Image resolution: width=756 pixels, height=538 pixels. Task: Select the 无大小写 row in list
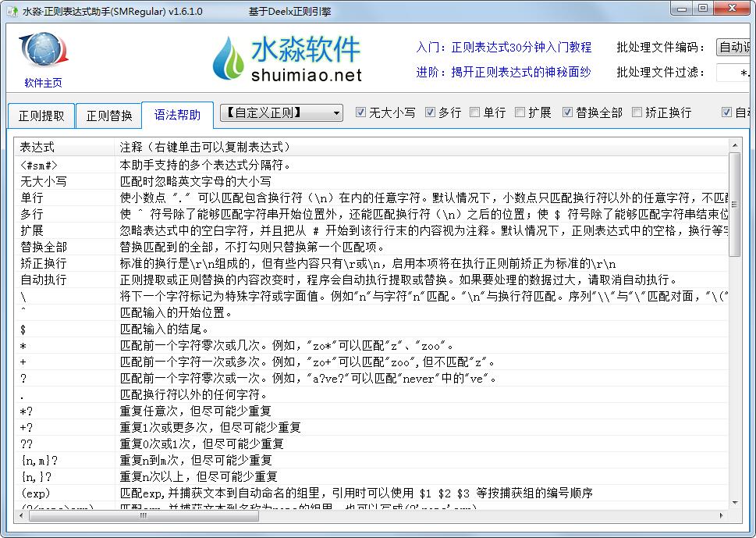click(x=371, y=182)
